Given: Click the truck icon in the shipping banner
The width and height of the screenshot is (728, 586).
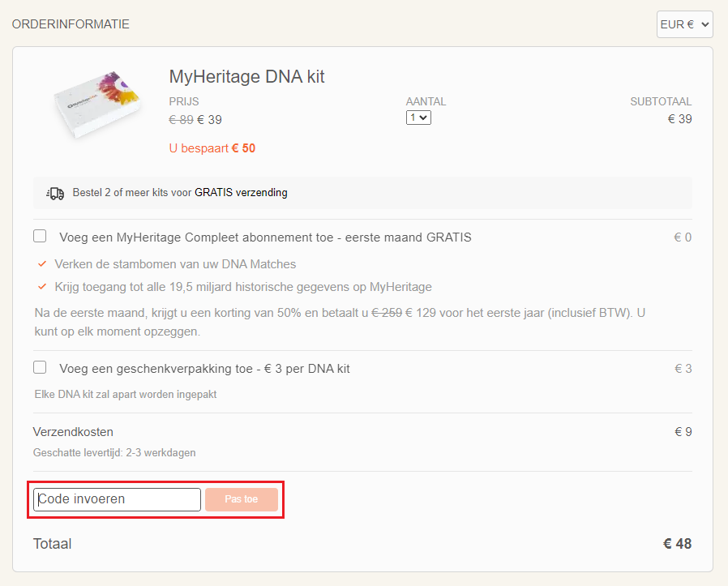Looking at the screenshot, I should click(54, 193).
